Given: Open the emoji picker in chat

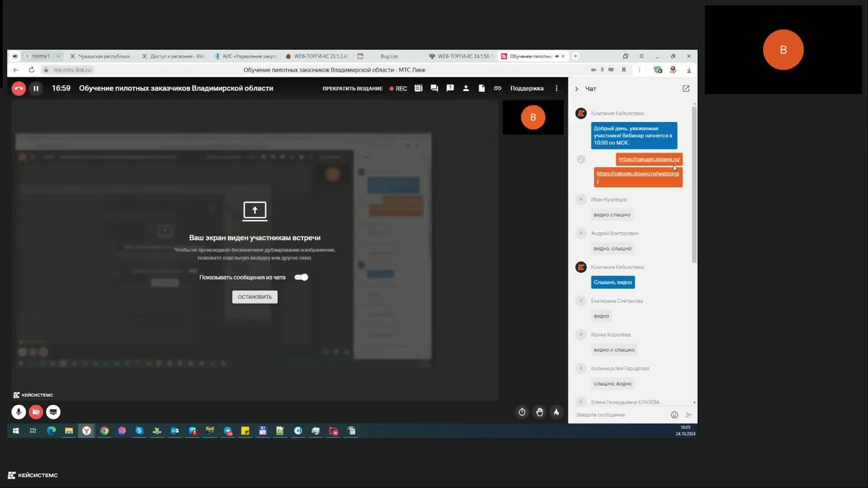Looking at the screenshot, I should tap(674, 415).
